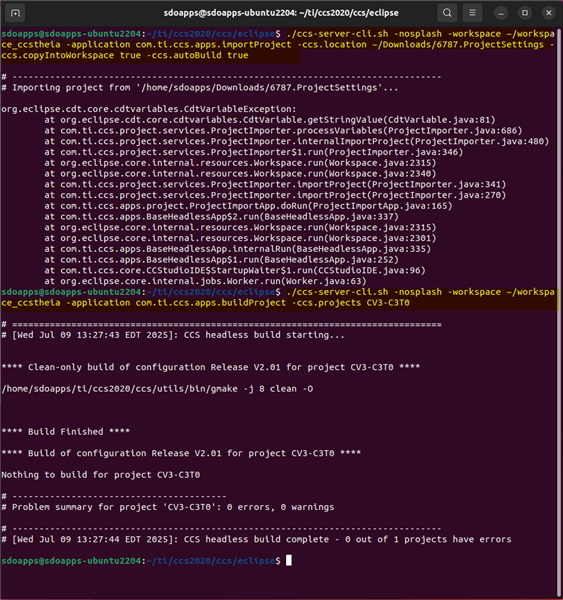Click the internalImportProject stack trace line
The height and width of the screenshot is (600, 563).
(297, 141)
